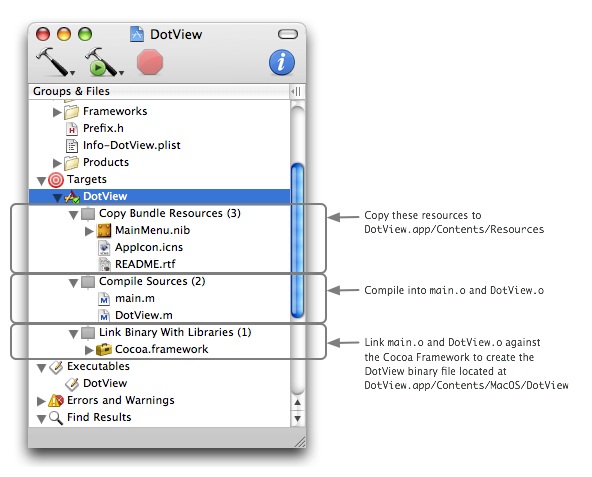Image resolution: width=592 pixels, height=477 pixels.
Task: Click the Copy Bundle Resources phase icon
Action: coord(88,214)
